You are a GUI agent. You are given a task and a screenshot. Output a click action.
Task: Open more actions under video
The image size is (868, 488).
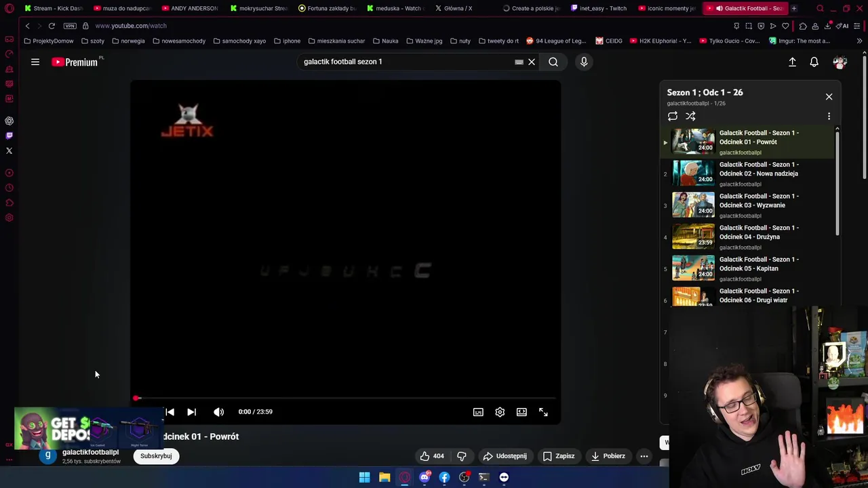coord(644,456)
